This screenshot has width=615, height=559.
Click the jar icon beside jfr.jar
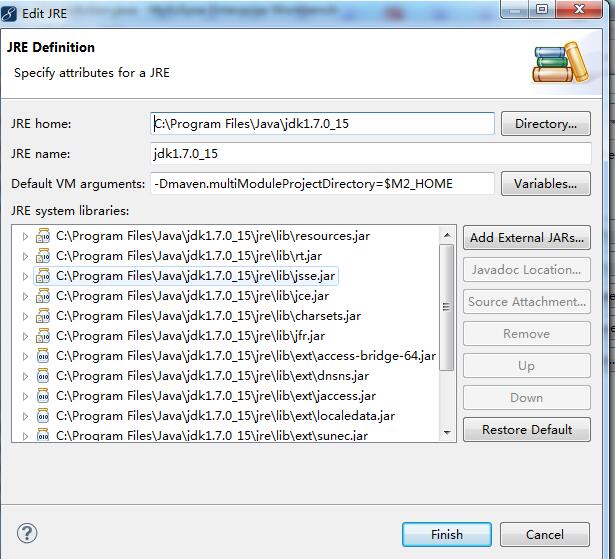43,336
